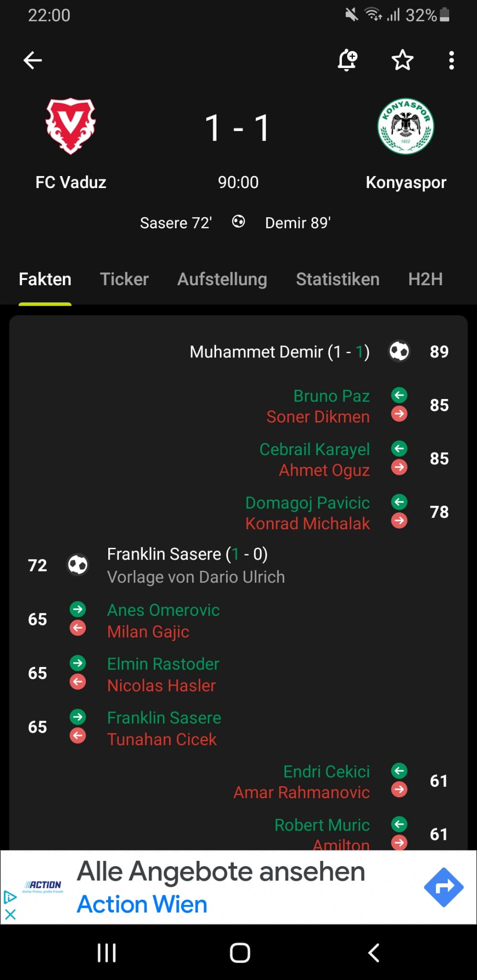The width and height of the screenshot is (477, 980).
Task: Tap substitution icon beside Anes Omerovic
Action: 78,609
